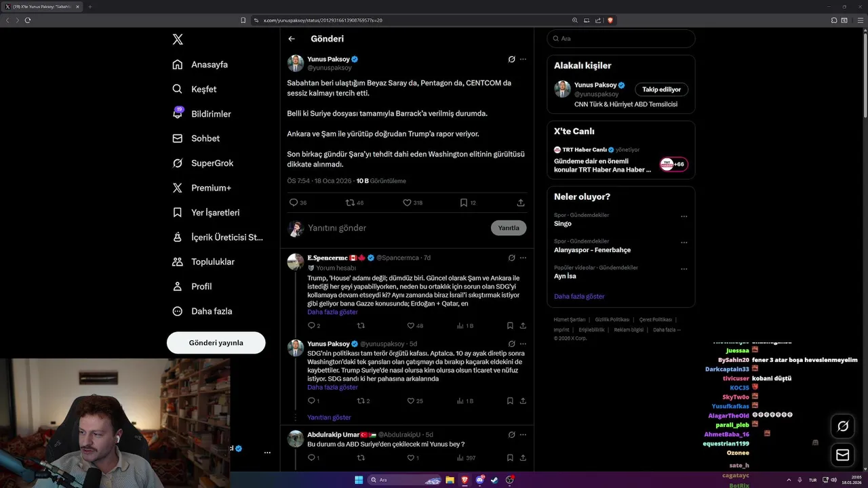The image size is (868, 488).
Task: Expand Daha fazla menu
Action: [x=202, y=311]
